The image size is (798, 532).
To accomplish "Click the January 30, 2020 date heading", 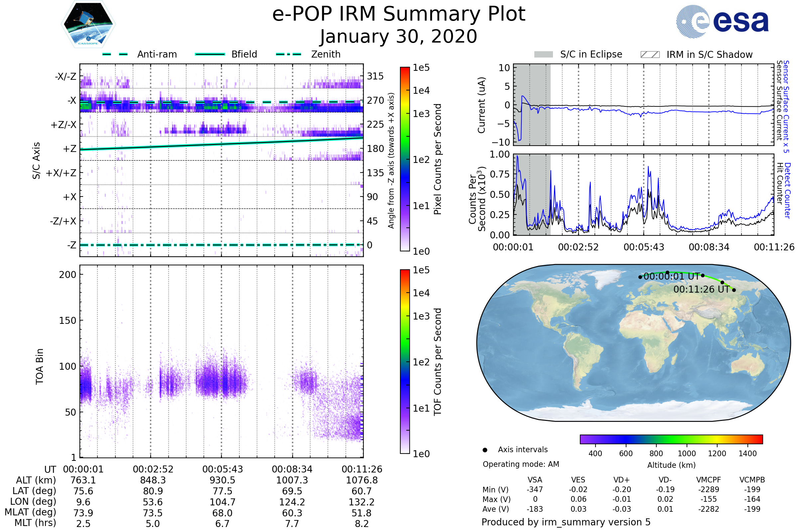I will pyautogui.click(x=399, y=37).
